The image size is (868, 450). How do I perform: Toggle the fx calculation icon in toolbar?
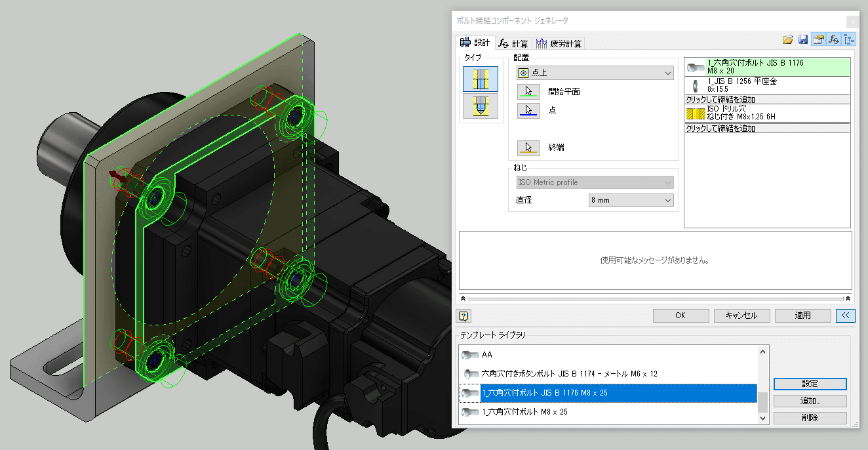click(834, 40)
